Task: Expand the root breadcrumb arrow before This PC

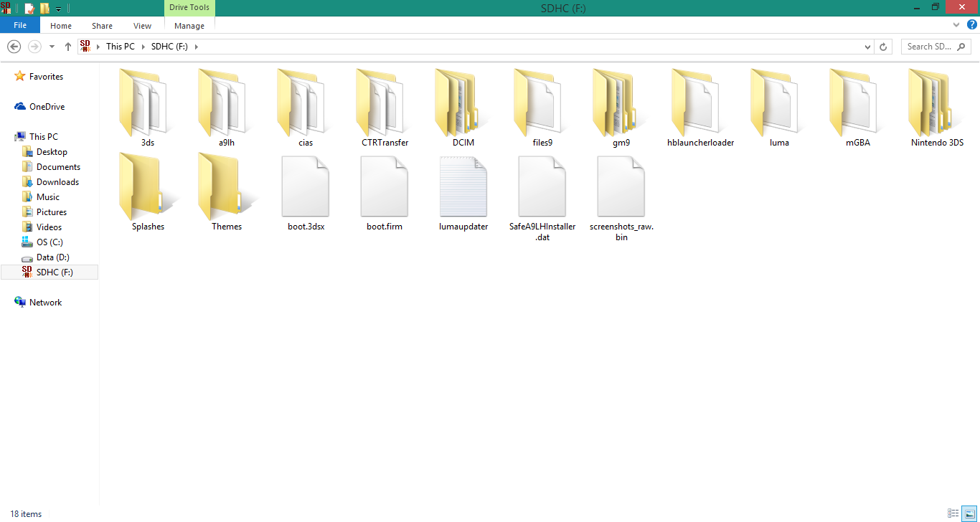Action: tap(98, 47)
